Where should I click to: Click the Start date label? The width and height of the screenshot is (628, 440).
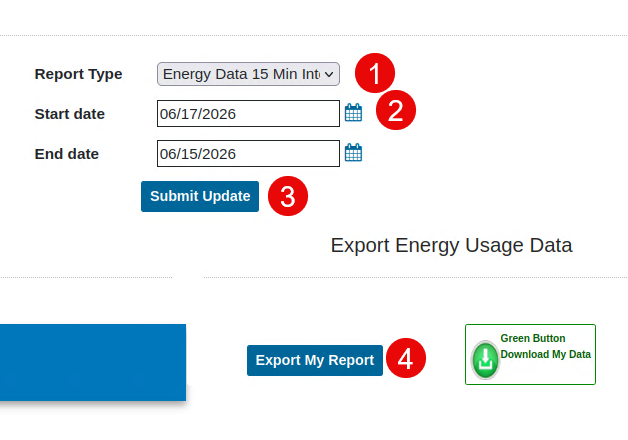point(70,114)
